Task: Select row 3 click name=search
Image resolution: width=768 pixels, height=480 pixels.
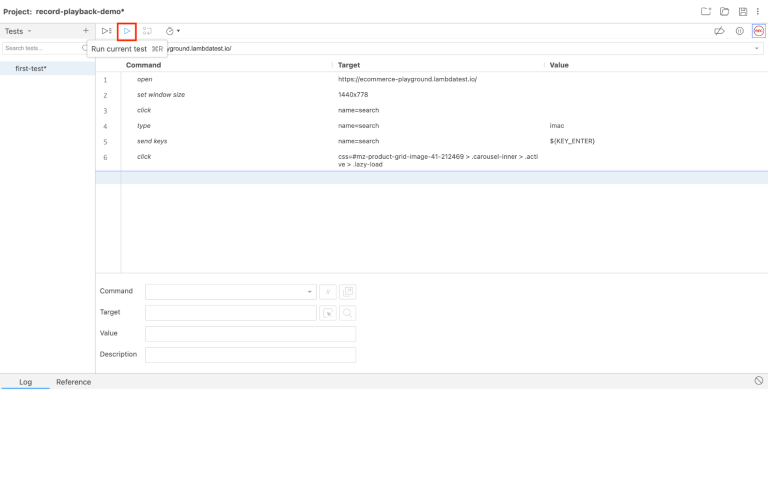Action: 432,110
